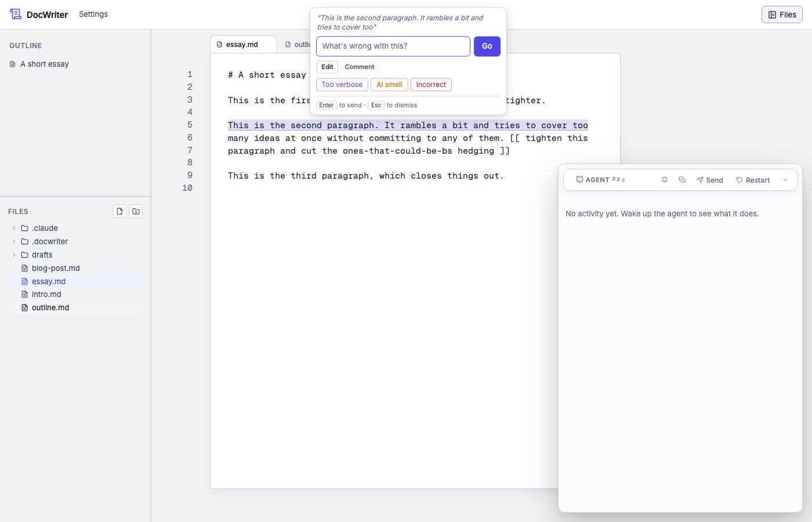The width and height of the screenshot is (812, 522).
Task: Click the .docwriter folder icon
Action: pos(25,241)
